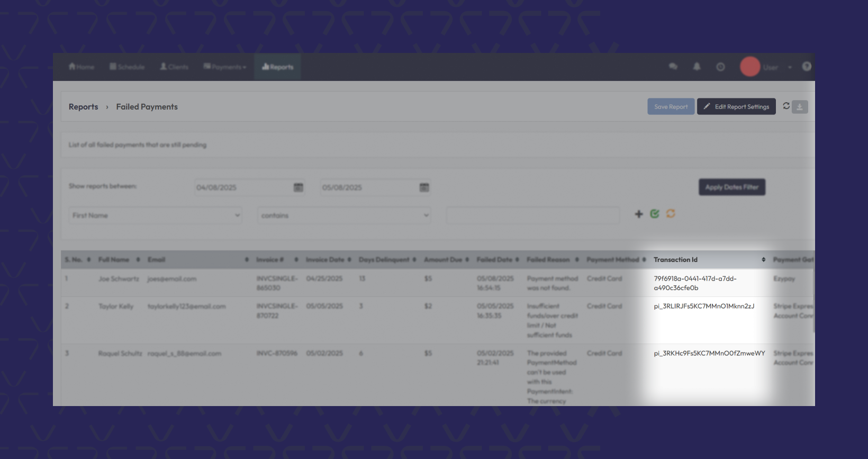The height and width of the screenshot is (459, 868).
Task: Click Edit Report Settings button
Action: click(736, 106)
